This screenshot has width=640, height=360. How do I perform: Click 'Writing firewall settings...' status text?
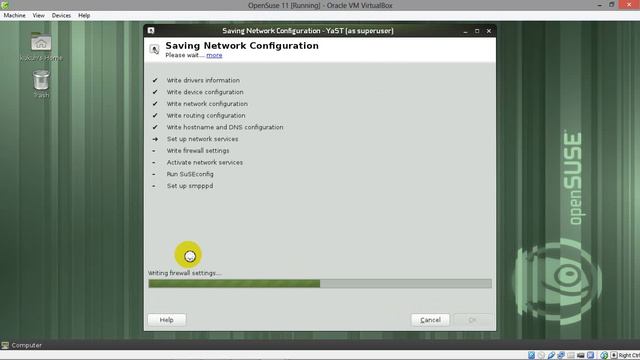pyautogui.click(x=184, y=273)
